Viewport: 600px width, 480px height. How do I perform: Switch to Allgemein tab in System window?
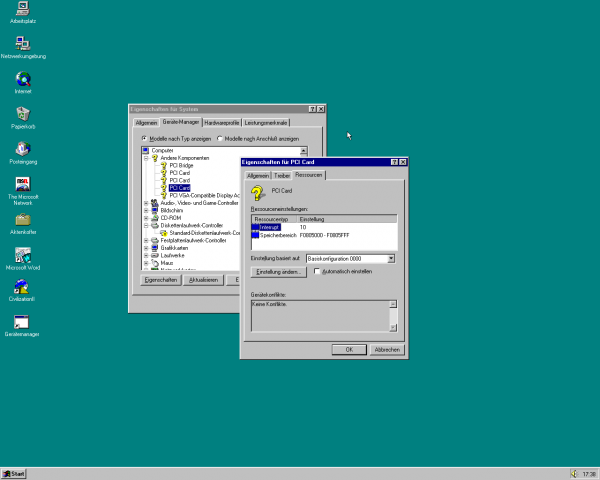(146, 123)
